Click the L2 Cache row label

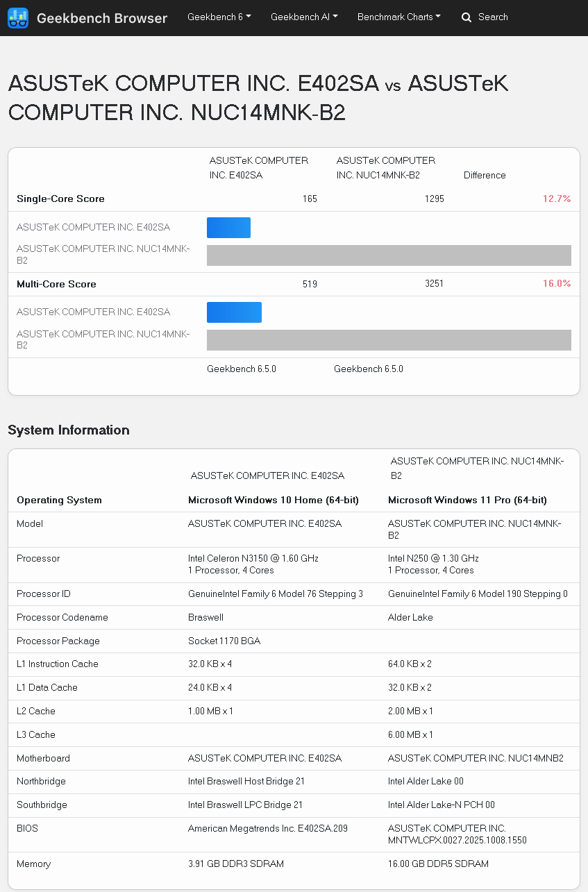click(x=36, y=711)
